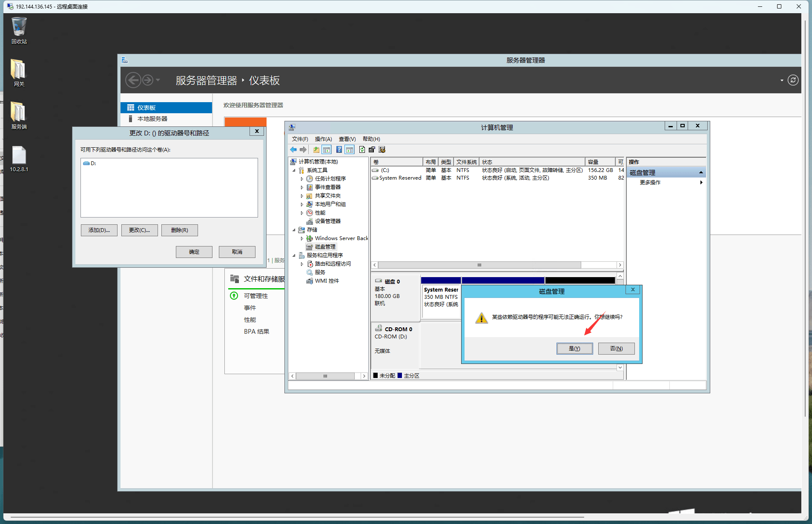The image size is (812, 524).
Task: Click the 更改(C)... button
Action: [x=139, y=230]
